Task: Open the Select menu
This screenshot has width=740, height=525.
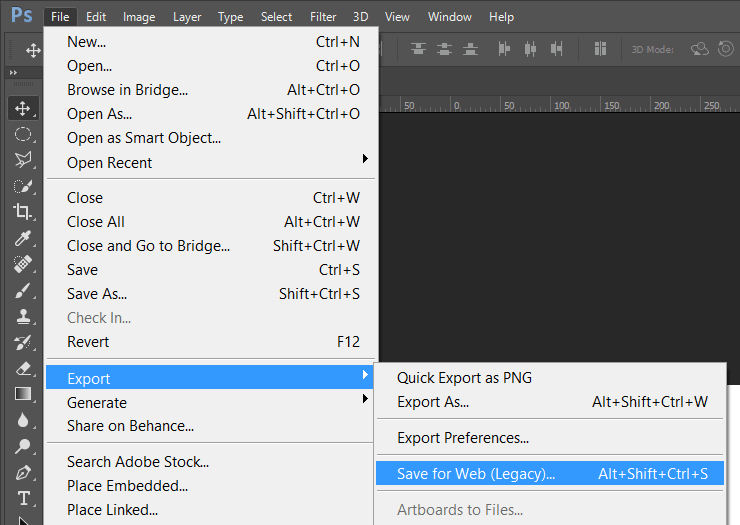Action: coord(277,17)
